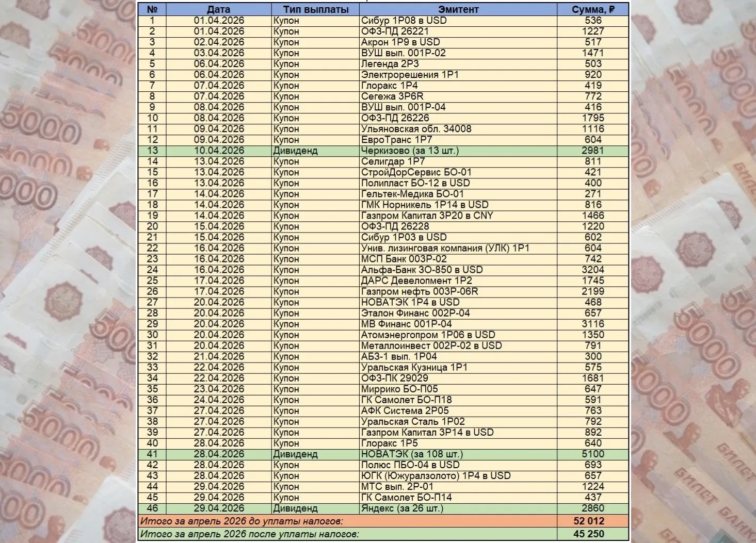Click the cell "ВУШ вып. 001P-02"
Screen dimensions: 756x543
click(458, 53)
